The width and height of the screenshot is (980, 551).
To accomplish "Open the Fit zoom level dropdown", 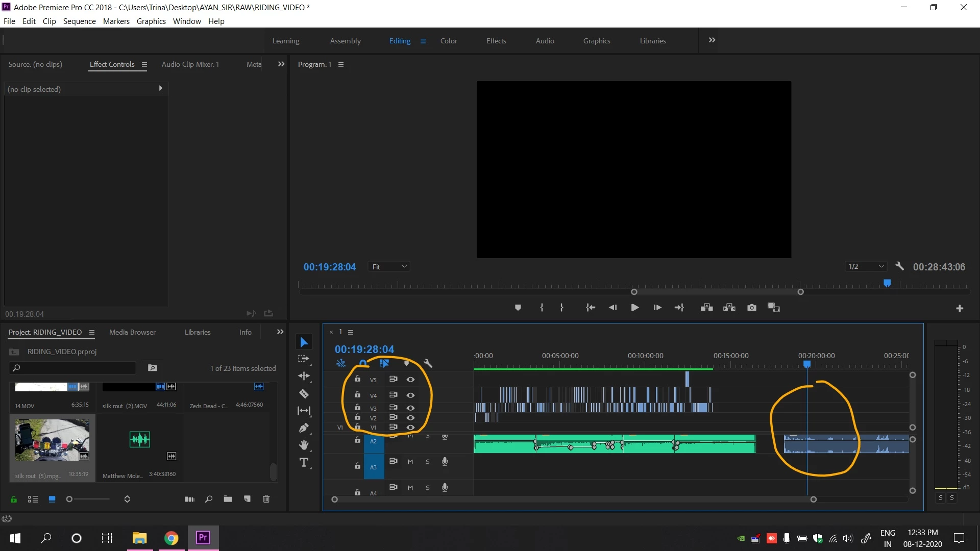I will click(x=389, y=267).
